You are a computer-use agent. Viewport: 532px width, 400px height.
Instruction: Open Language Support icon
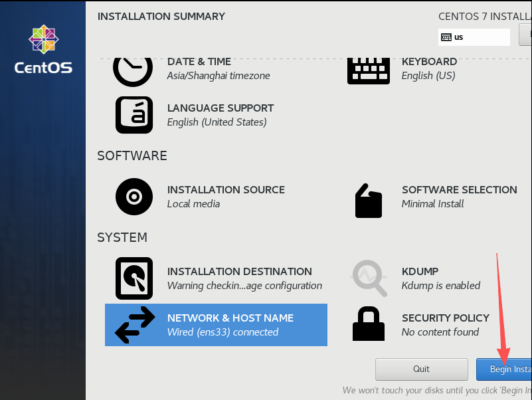pyautogui.click(x=134, y=115)
